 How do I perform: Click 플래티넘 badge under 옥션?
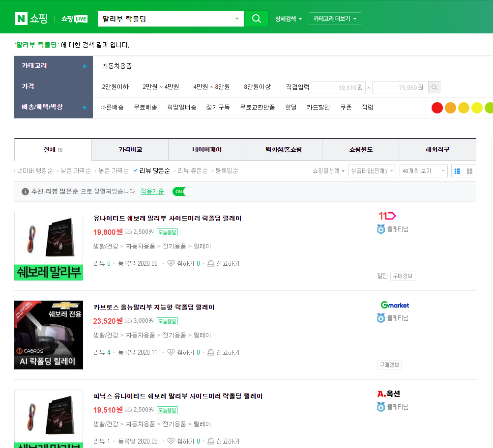click(392, 407)
